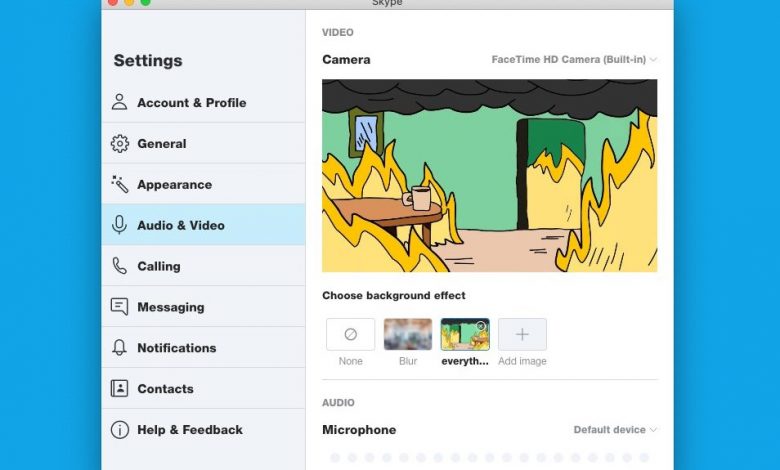
Task: Go to Notifications settings
Action: (176, 348)
